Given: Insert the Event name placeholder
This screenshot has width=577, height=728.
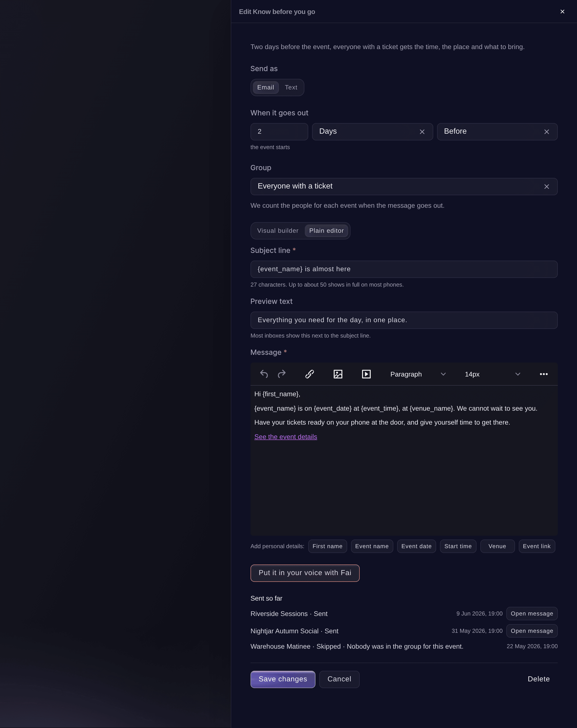Looking at the screenshot, I should click(372, 546).
